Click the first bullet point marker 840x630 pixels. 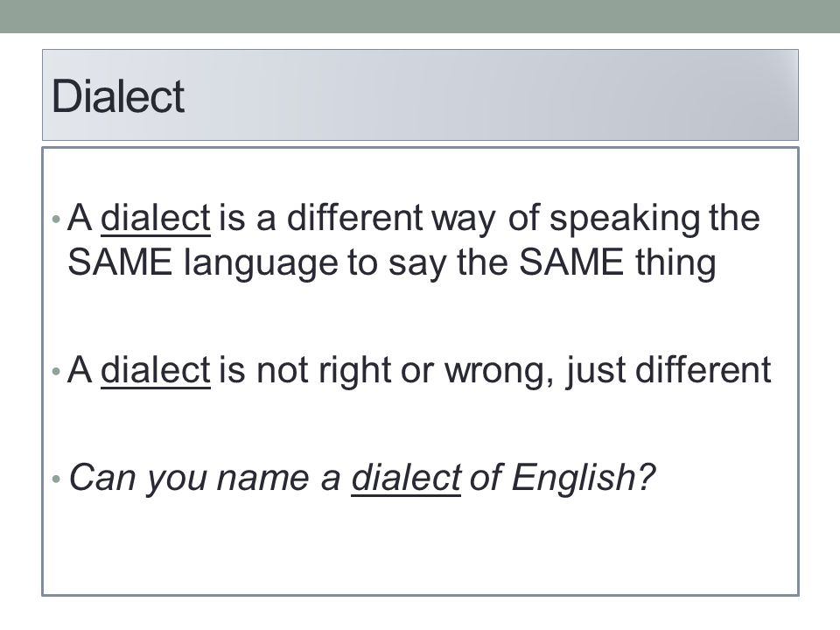pyautogui.click(x=56, y=219)
